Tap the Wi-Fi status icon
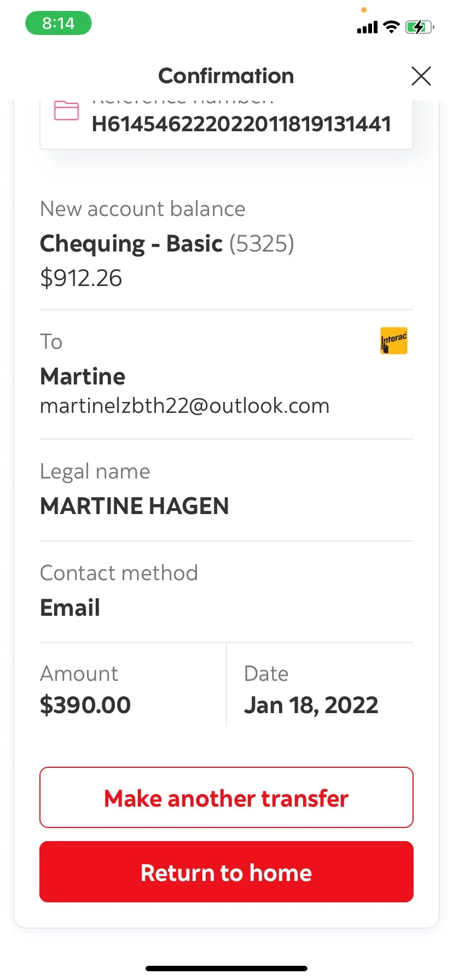Image resolution: width=453 pixels, height=980 pixels. pyautogui.click(x=391, y=26)
